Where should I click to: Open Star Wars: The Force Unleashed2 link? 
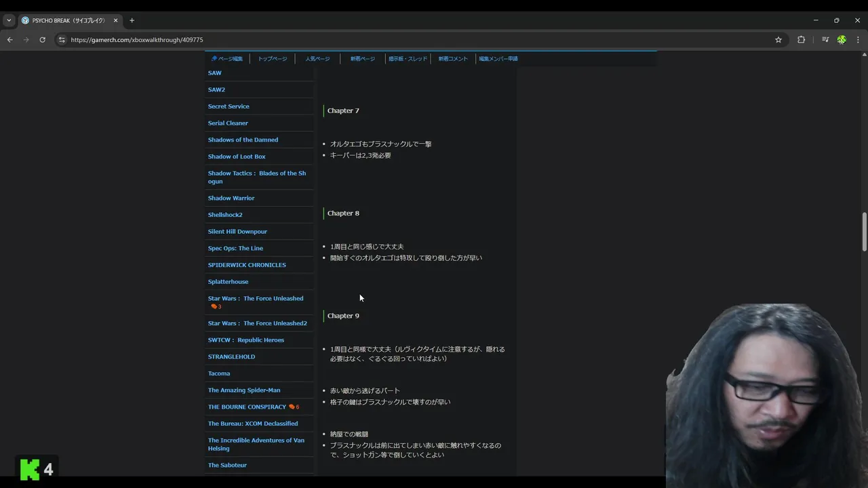(257, 323)
